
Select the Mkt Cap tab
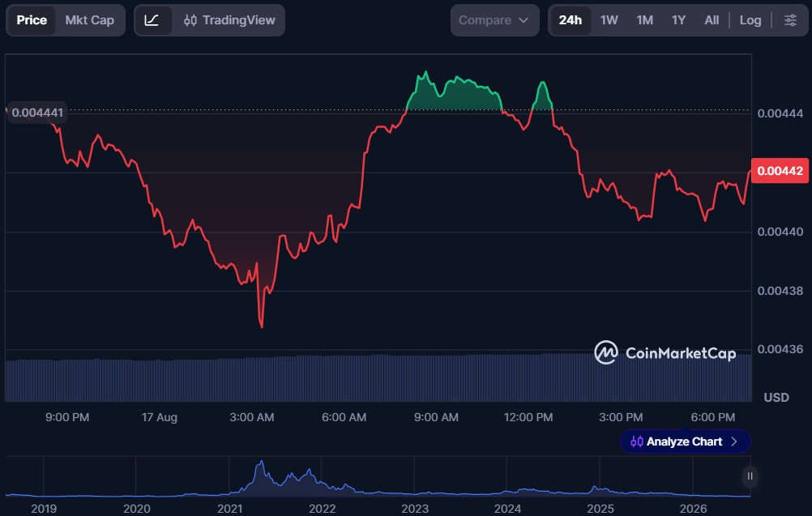90,20
